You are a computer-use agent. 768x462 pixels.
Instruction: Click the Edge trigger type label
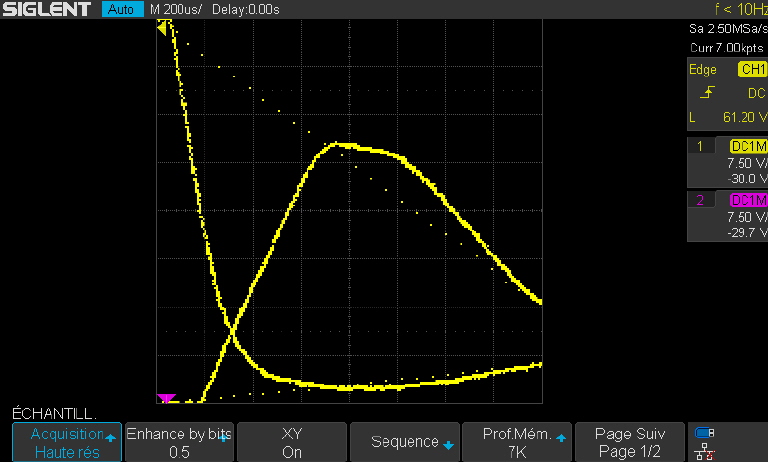click(703, 70)
